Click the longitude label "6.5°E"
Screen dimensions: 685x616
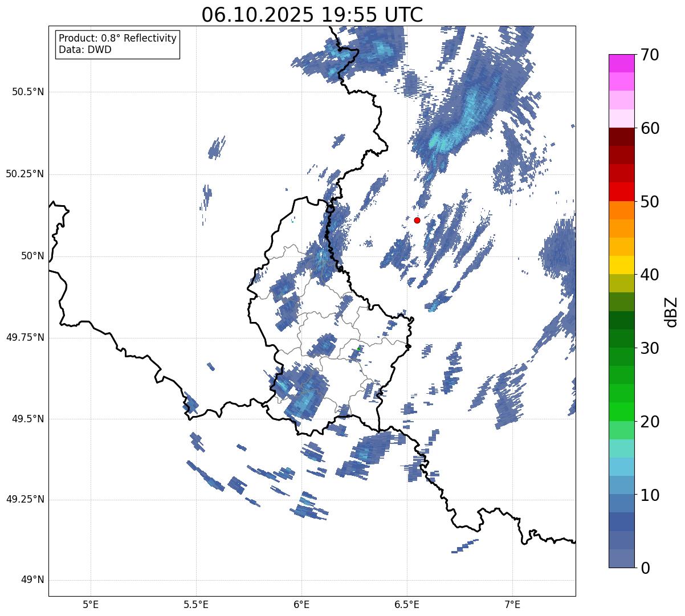click(x=407, y=605)
